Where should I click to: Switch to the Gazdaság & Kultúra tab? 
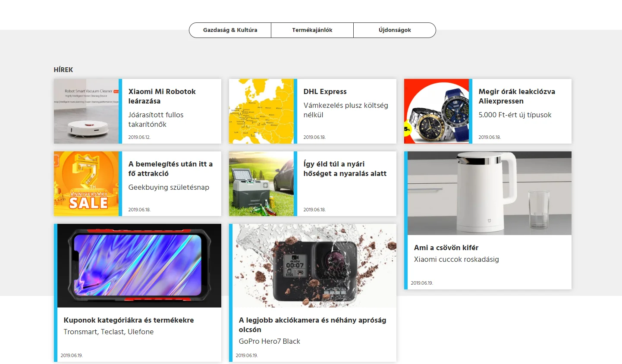click(x=230, y=30)
